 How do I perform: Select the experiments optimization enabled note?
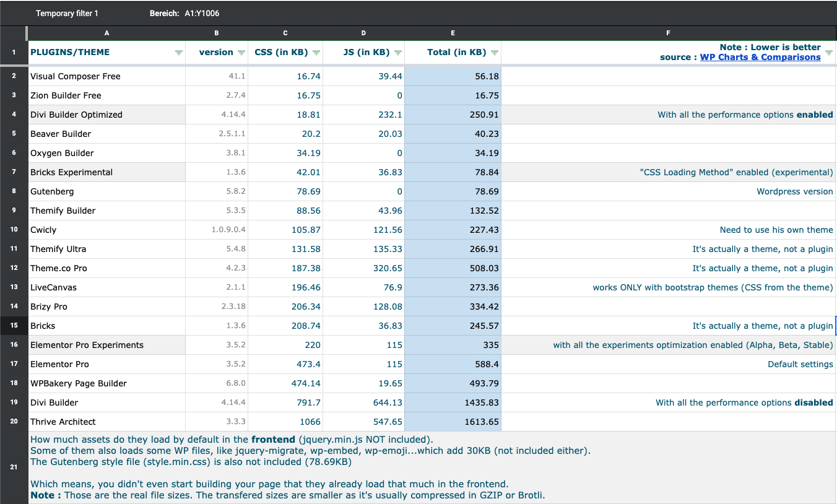click(669, 345)
